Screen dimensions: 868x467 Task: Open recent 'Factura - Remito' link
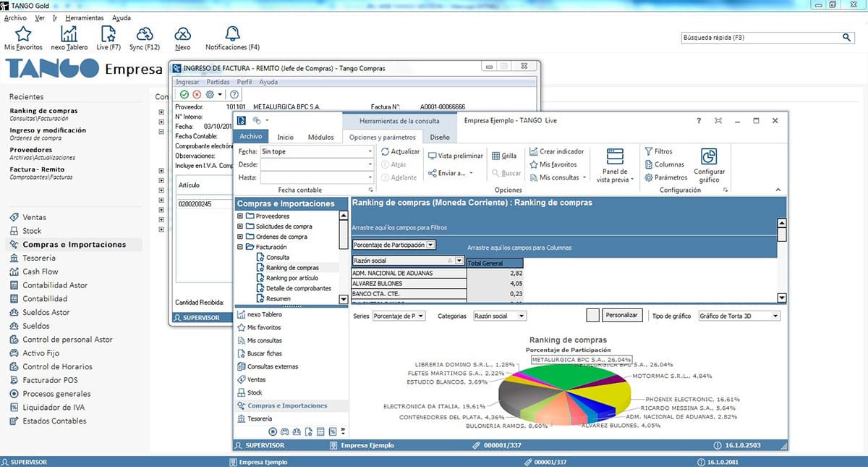coord(38,169)
